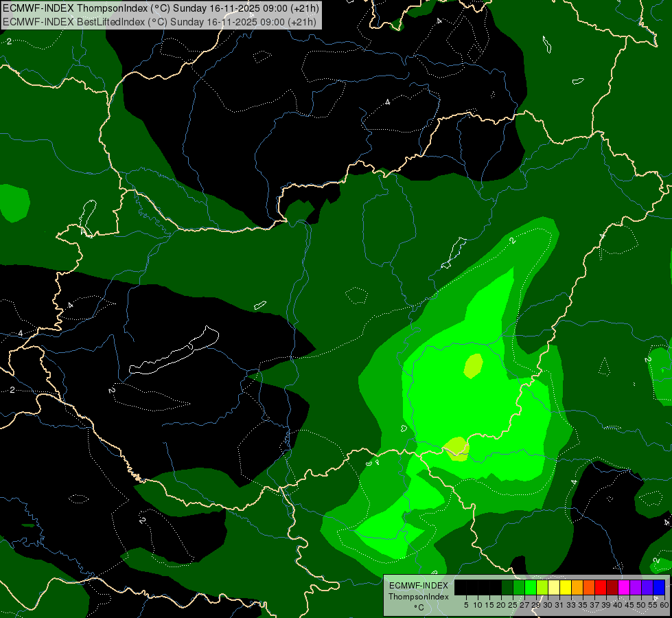Screen dimensions: 672x618
Task: Pick the yellow-green 29–30 legend swatch
Action: 542,587
